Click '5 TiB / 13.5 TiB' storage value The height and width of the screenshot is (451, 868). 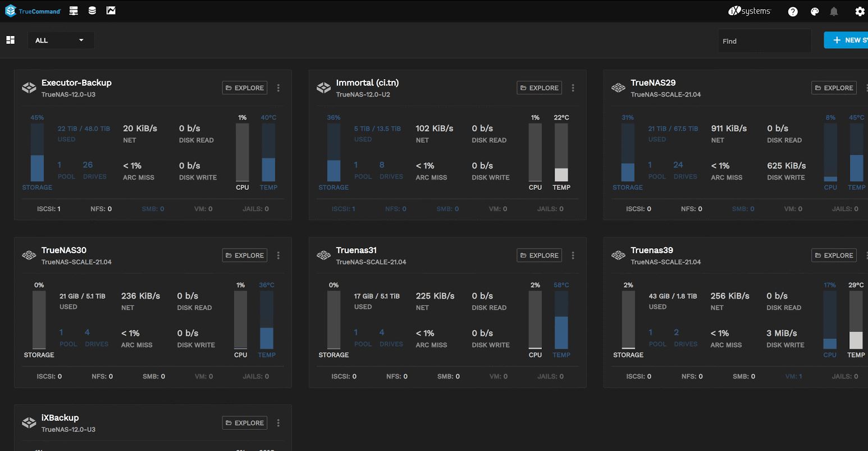point(377,129)
